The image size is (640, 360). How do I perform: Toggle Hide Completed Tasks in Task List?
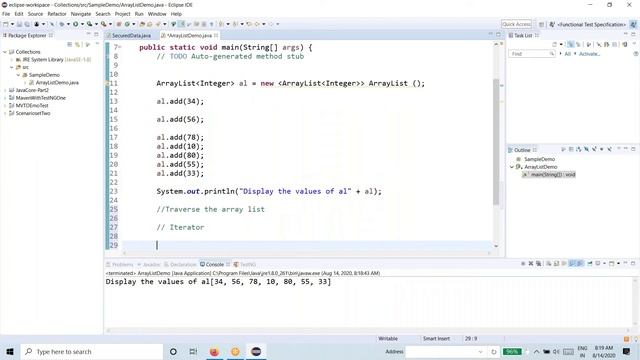[x=599, y=44]
